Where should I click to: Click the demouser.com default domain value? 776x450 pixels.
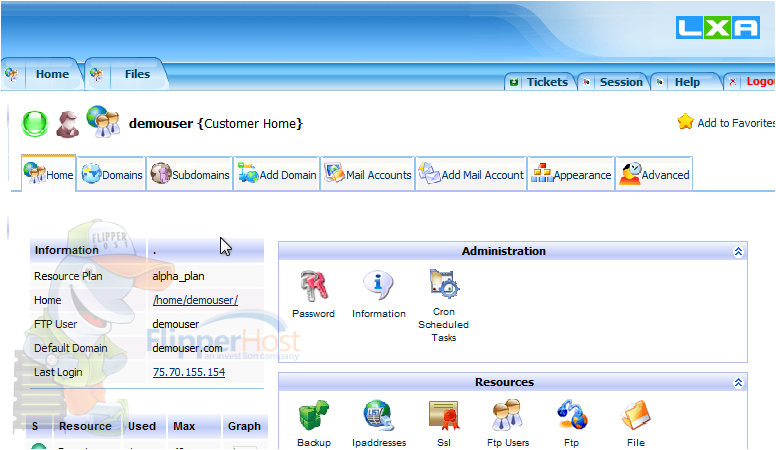point(187,348)
